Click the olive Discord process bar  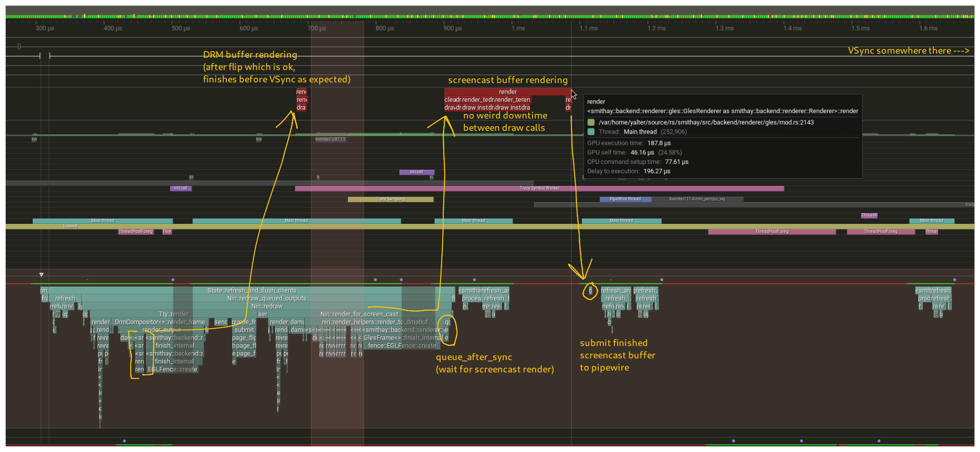70,227
